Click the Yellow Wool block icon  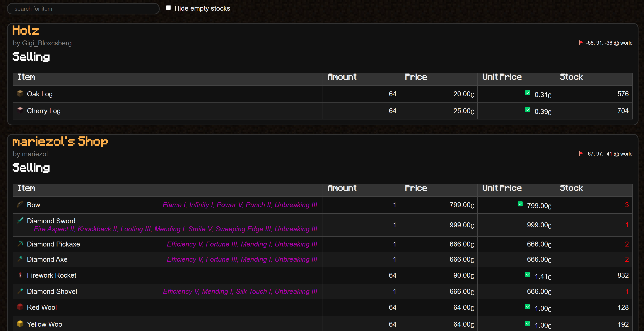coord(20,324)
